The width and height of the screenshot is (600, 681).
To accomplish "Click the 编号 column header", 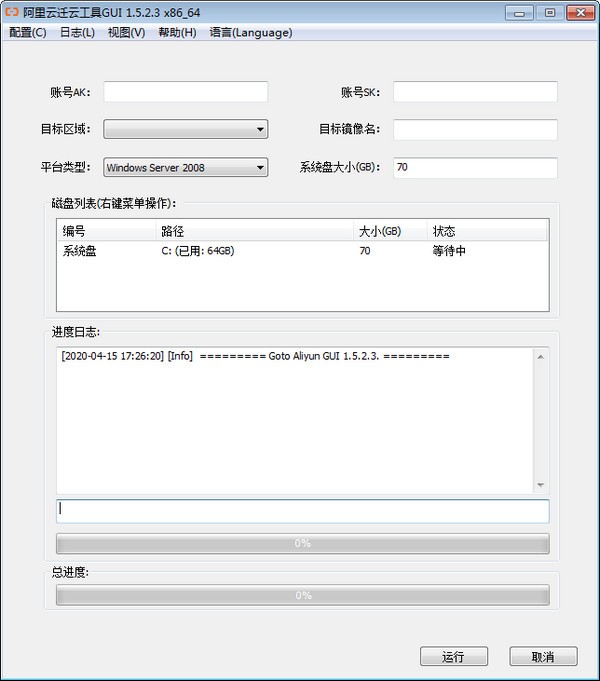I will click(106, 231).
